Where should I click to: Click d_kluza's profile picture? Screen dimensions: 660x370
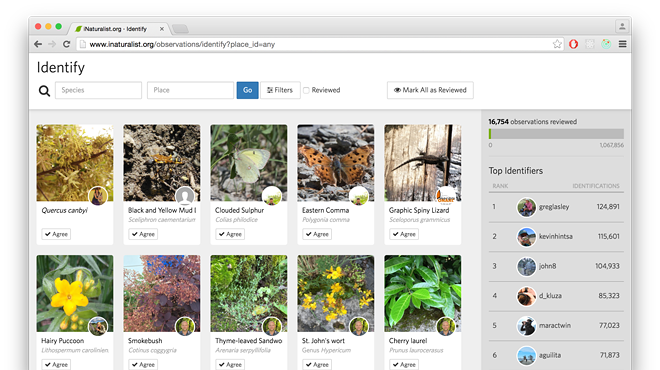[x=526, y=296]
